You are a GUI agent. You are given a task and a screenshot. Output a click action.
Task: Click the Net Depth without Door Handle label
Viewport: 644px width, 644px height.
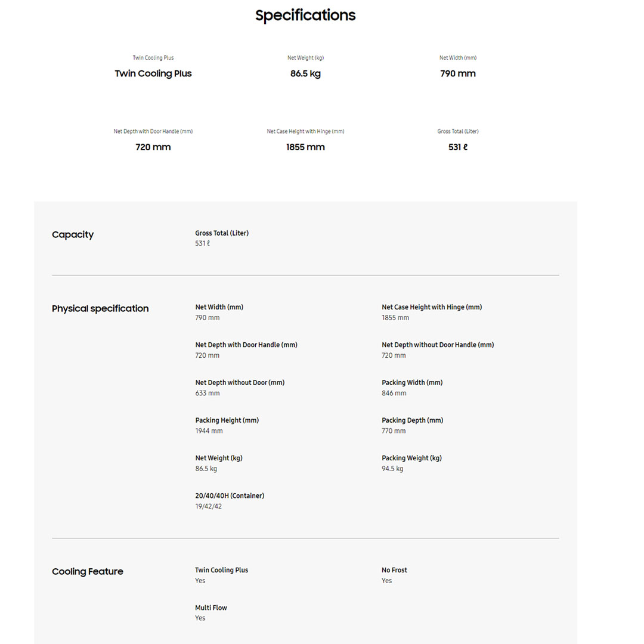438,345
